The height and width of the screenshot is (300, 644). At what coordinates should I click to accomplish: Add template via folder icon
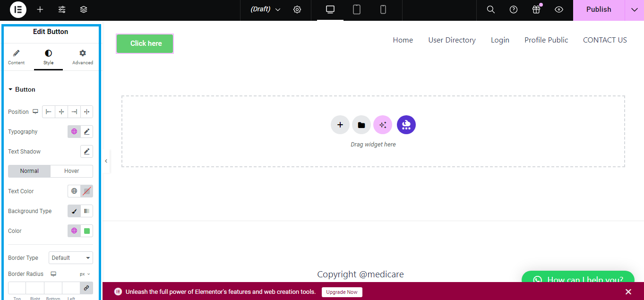tap(361, 125)
